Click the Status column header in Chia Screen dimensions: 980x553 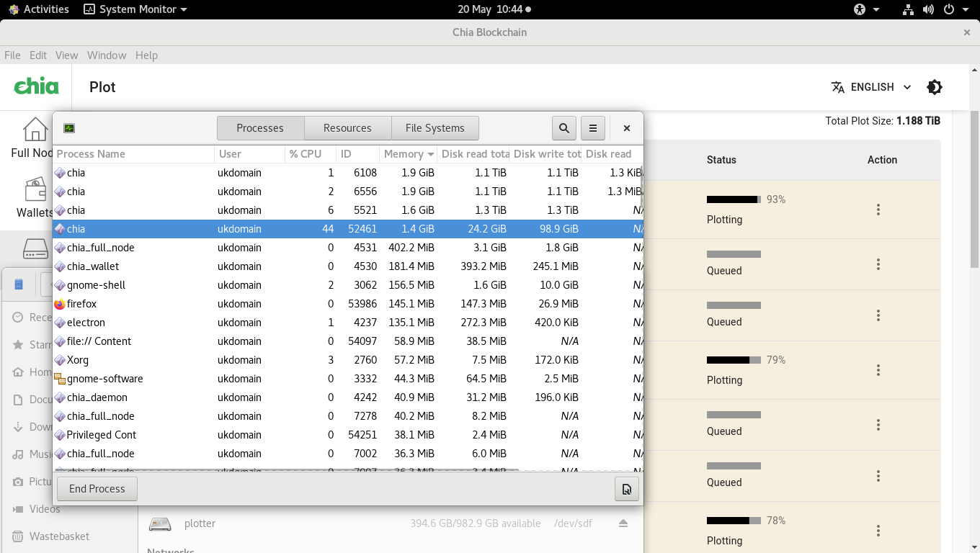pos(721,160)
